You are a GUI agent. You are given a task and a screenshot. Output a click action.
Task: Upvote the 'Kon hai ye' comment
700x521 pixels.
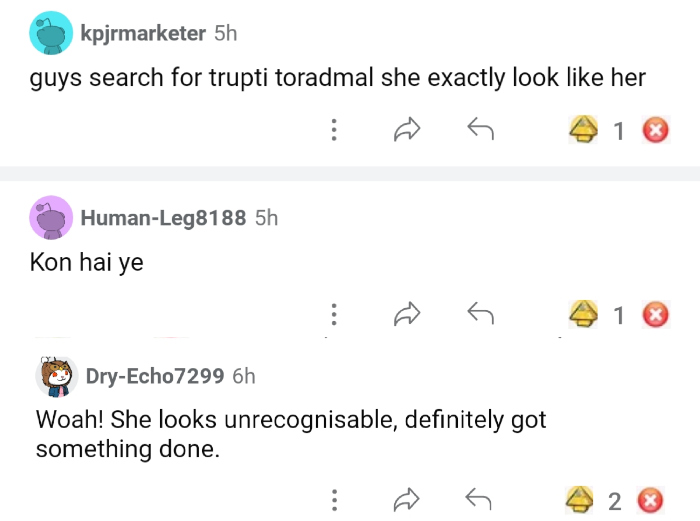[584, 315]
